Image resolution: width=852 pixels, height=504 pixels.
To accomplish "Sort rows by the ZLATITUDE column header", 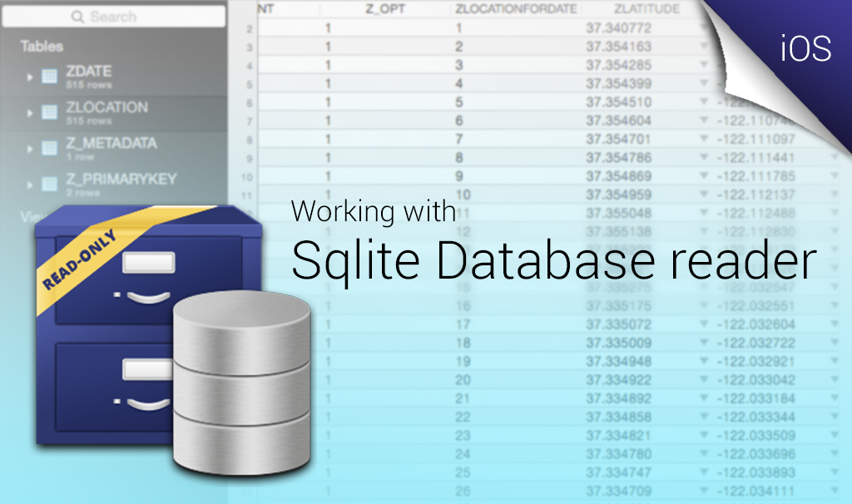I will pos(647,8).
